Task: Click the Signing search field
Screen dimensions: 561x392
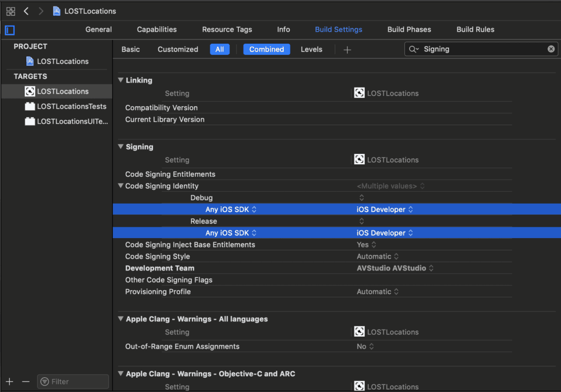Action: (x=481, y=49)
